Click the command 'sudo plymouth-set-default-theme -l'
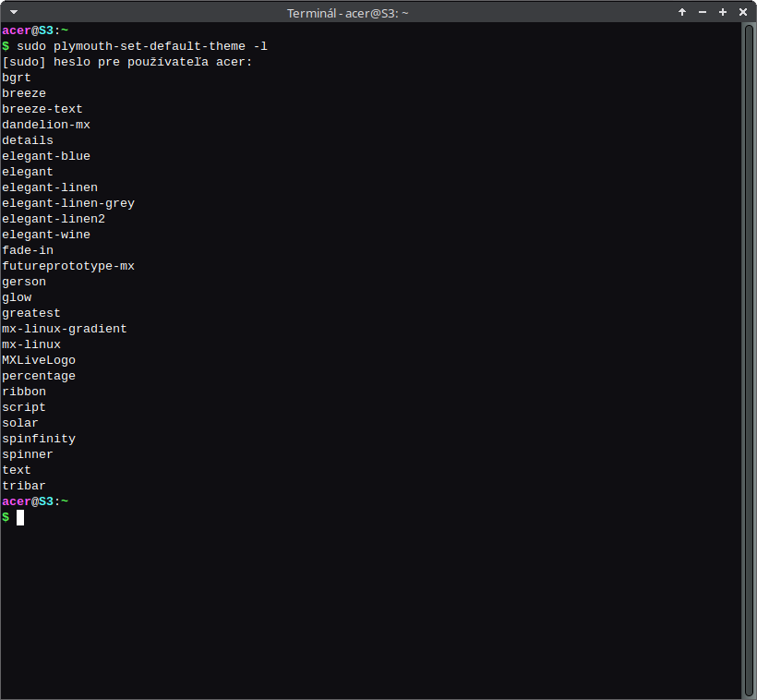The image size is (757, 700). [x=142, y=46]
